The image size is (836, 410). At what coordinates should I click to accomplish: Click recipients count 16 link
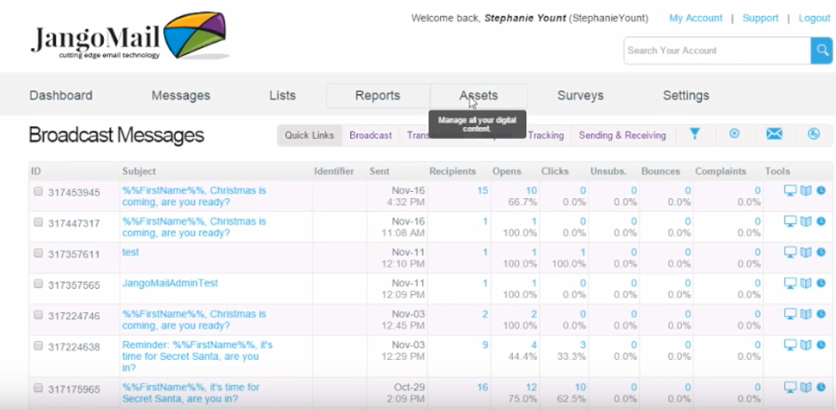tap(483, 387)
